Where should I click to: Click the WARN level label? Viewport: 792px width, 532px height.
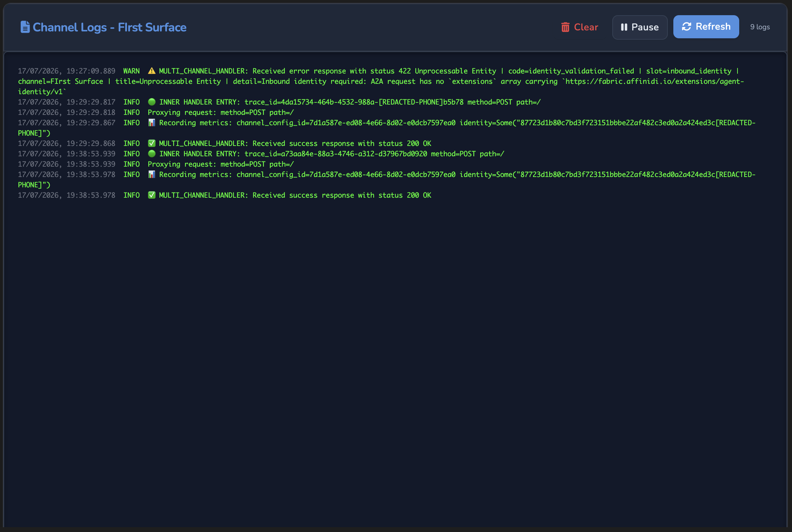131,71
